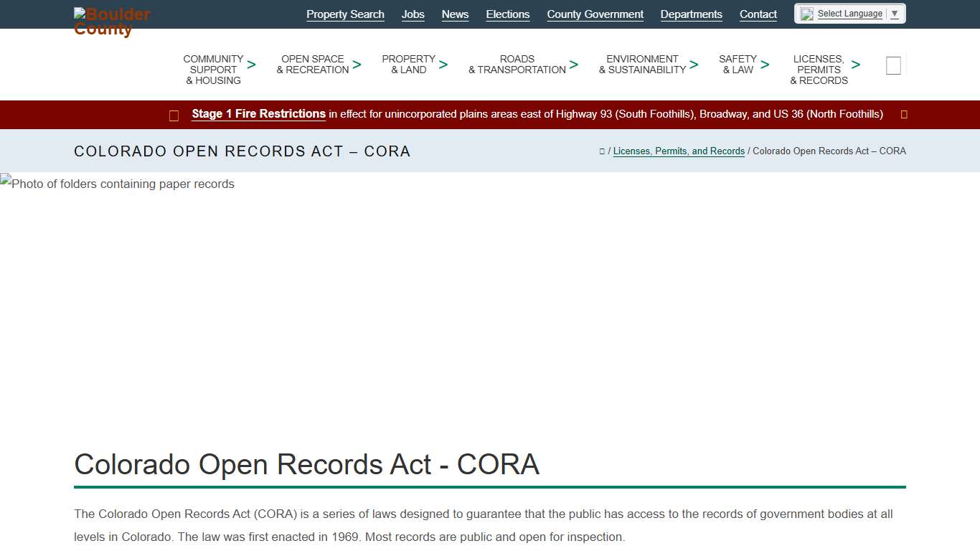Open the Departments menu
Image resolution: width=980 pixels, height=551 pixels.
691,14
